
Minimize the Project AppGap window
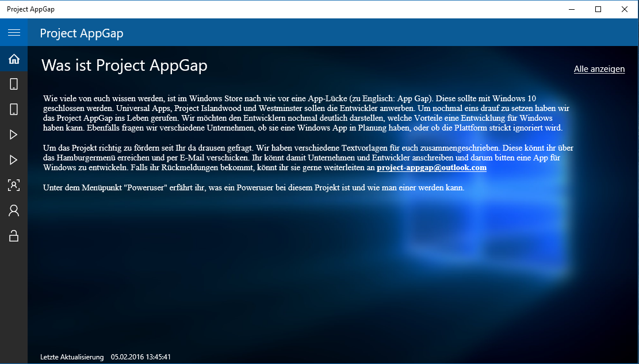click(571, 9)
